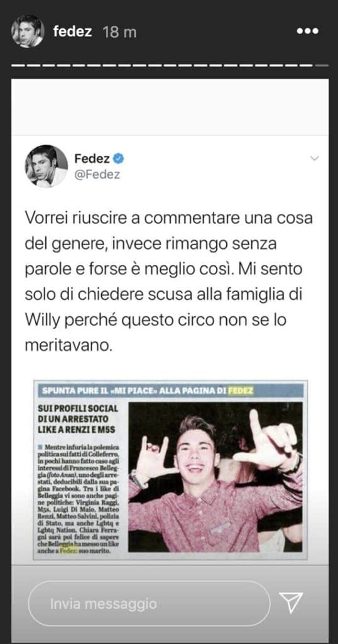Image resolution: width=338 pixels, height=644 pixels.
Task: Click the last gray story progress segment
Action: click(322, 65)
